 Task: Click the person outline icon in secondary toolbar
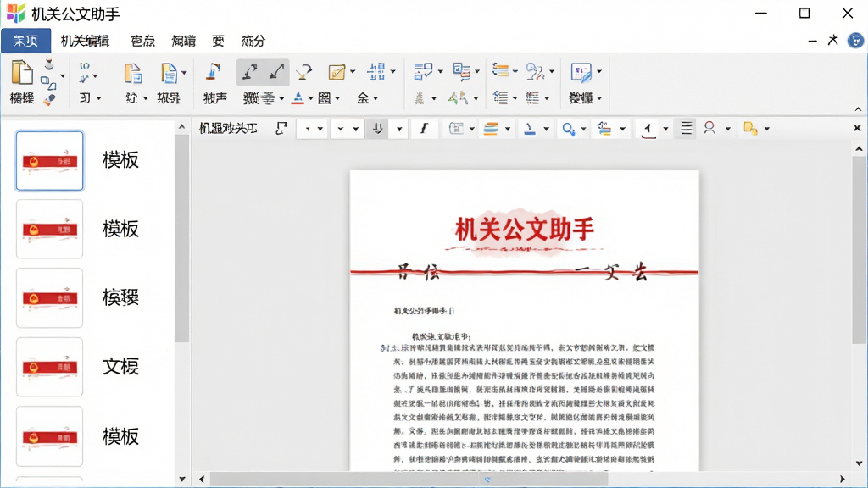pyautogui.click(x=709, y=128)
